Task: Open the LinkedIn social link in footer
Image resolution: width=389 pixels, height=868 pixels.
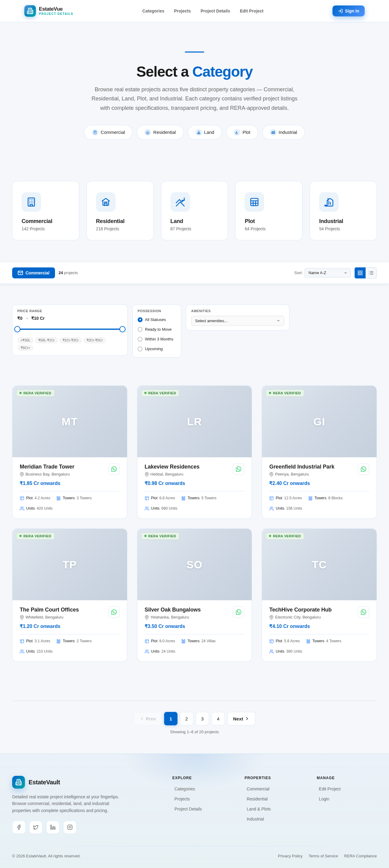Action: pyautogui.click(x=53, y=827)
